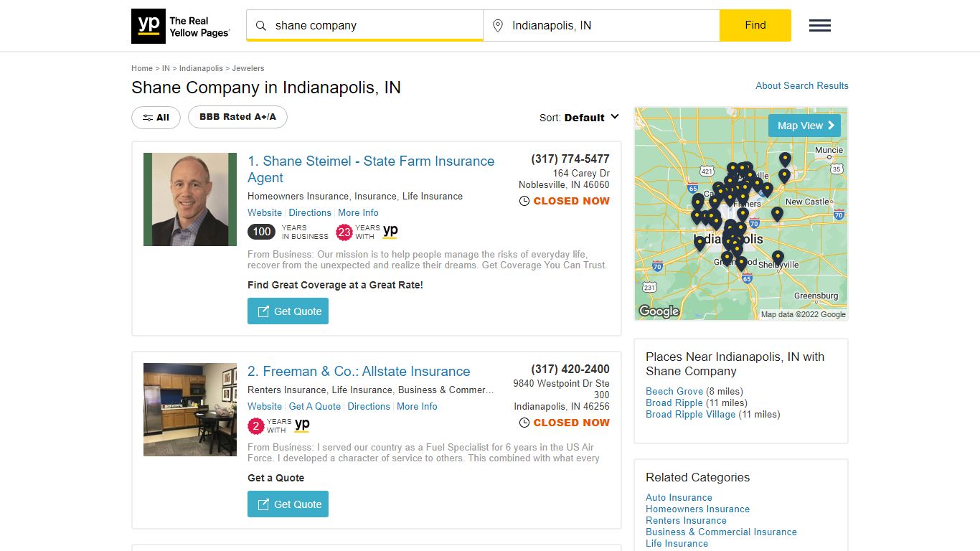This screenshot has width=980, height=551.
Task: Open the YP Real Yellow Pages logo
Action: point(181,27)
